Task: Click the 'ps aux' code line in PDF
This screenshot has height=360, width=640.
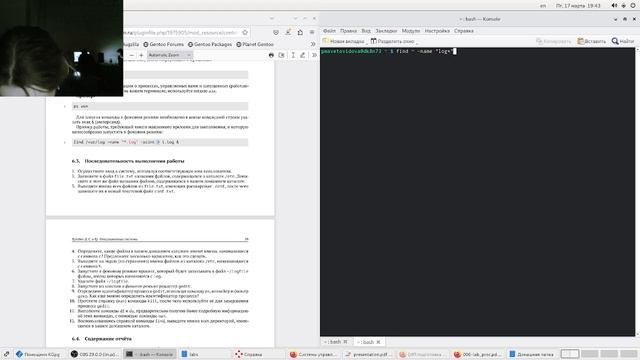Action: coord(160,106)
